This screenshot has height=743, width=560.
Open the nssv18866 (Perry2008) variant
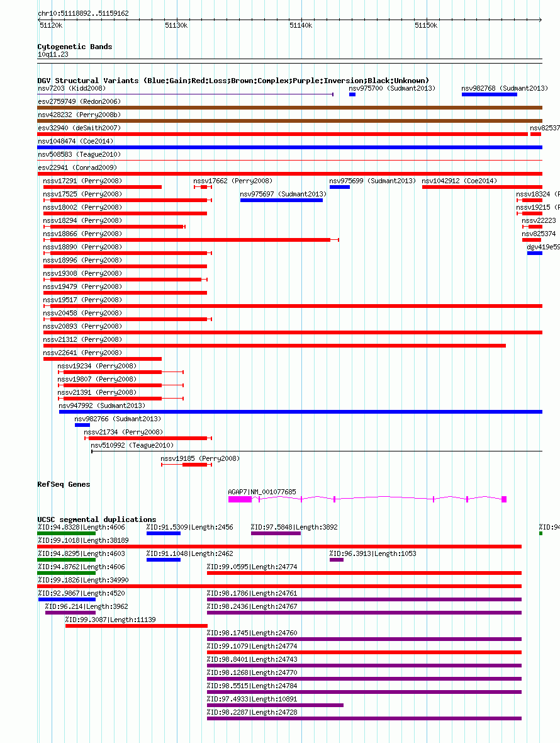pyautogui.click(x=191, y=241)
